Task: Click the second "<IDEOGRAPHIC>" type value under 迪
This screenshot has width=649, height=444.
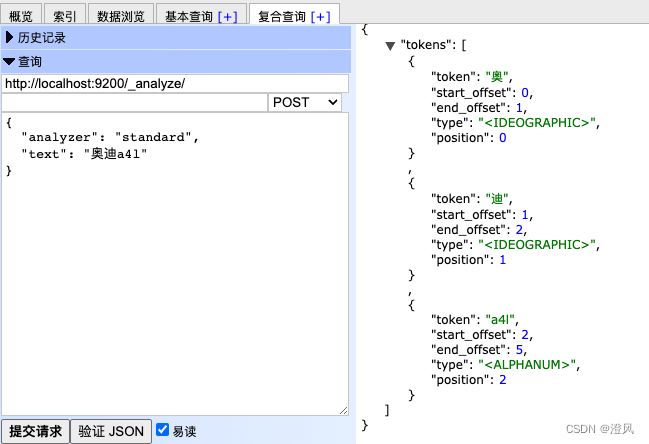Action: (x=537, y=245)
